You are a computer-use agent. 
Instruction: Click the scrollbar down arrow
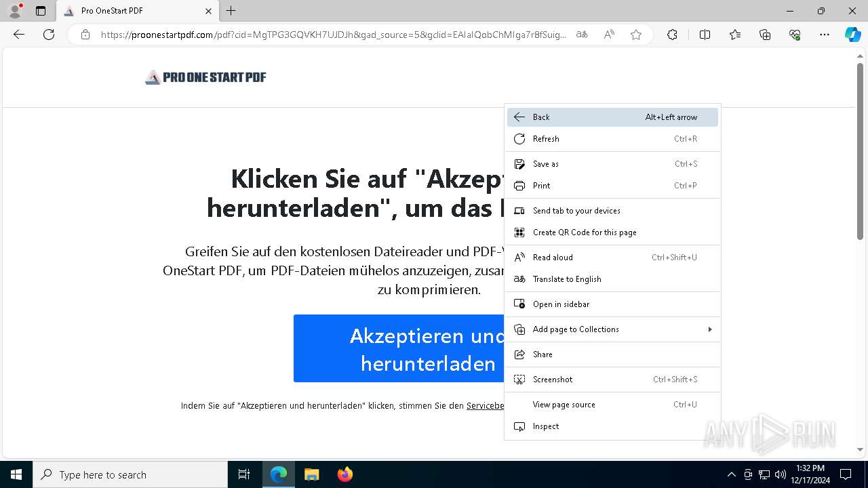point(860,449)
